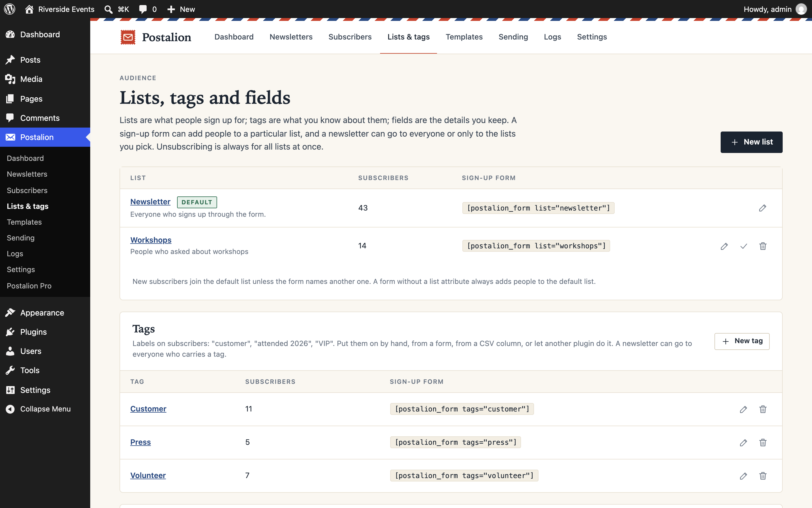The width and height of the screenshot is (812, 508).
Task: Open Plugins in WordPress sidebar
Action: 45,332
